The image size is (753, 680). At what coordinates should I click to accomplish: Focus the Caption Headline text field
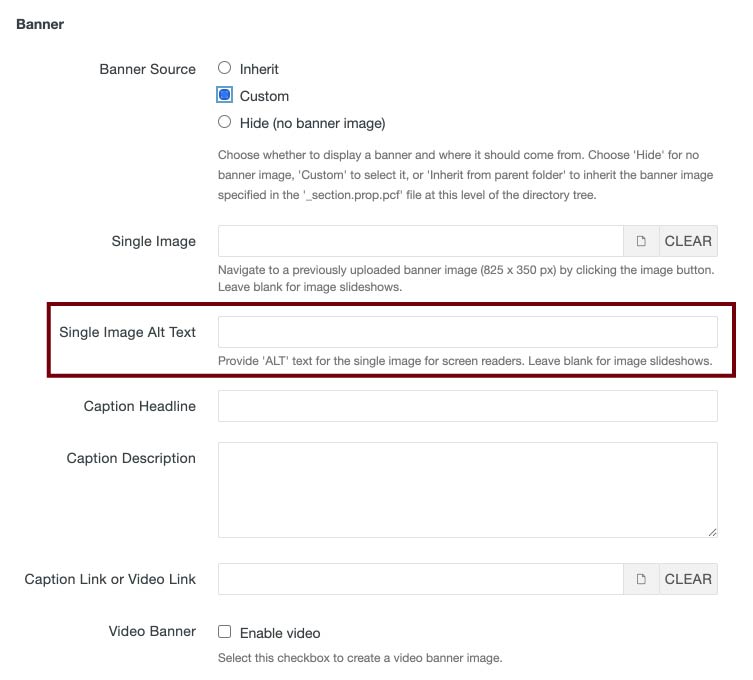[x=467, y=406]
